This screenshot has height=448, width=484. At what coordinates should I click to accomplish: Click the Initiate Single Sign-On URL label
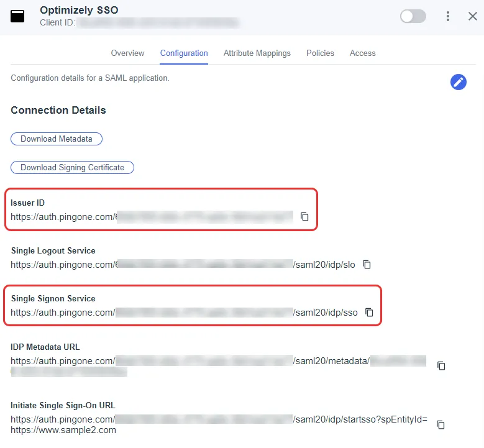tap(63, 405)
